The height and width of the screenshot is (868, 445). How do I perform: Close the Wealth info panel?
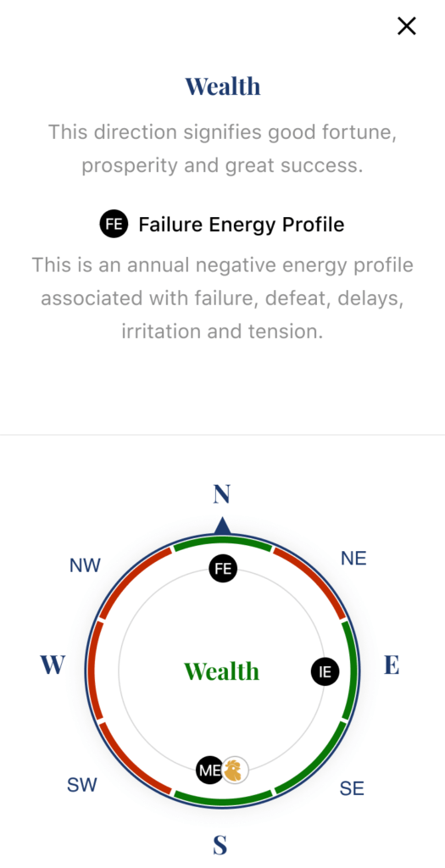tap(406, 26)
